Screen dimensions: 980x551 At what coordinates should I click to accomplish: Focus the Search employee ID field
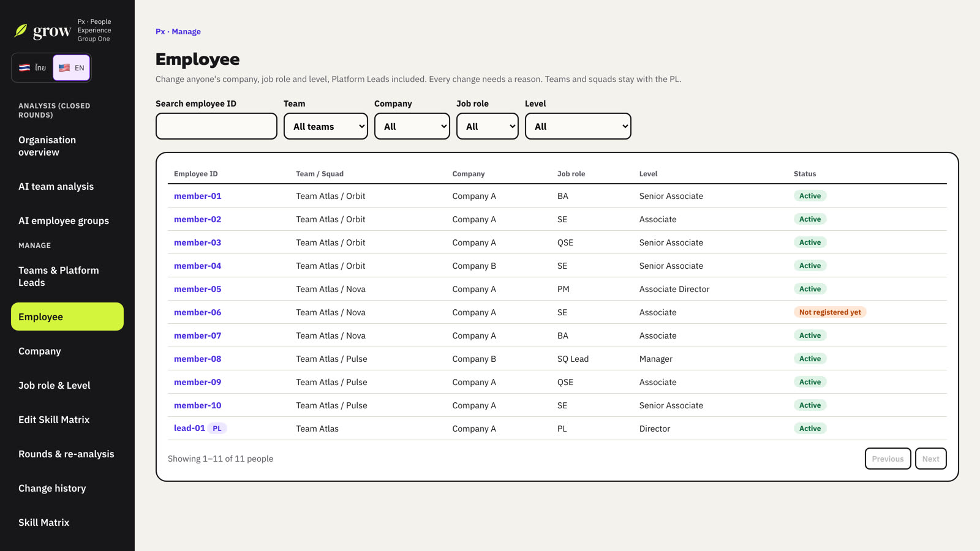(216, 126)
